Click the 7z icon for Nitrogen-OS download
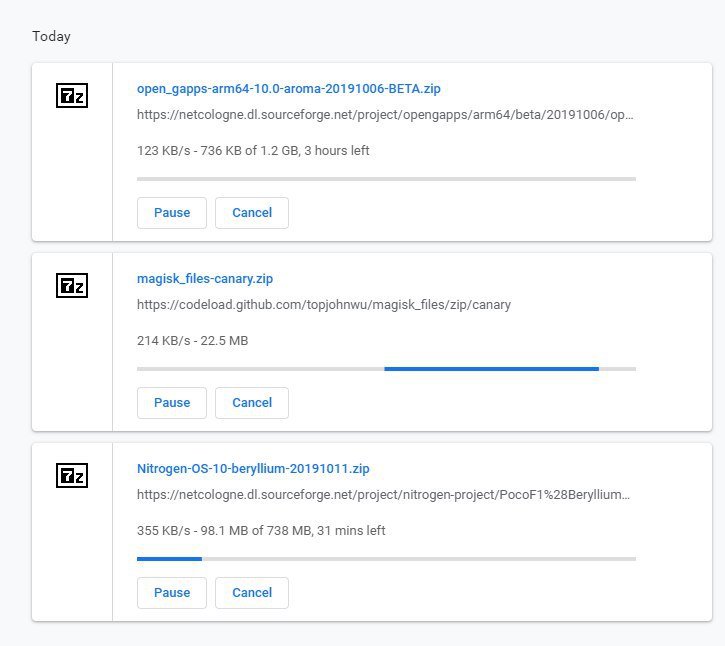725x646 pixels. tap(72, 476)
